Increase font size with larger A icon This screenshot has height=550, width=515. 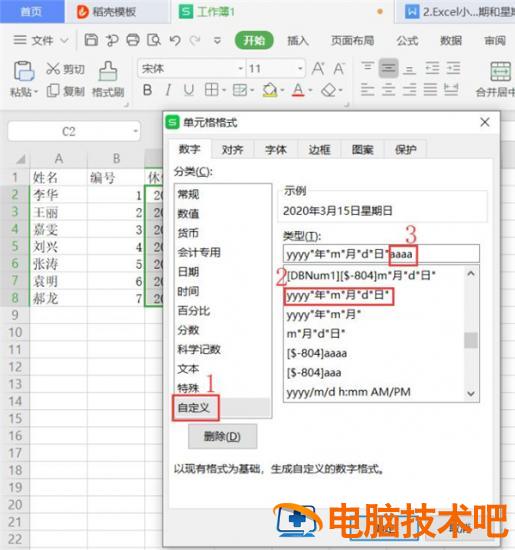(318, 69)
